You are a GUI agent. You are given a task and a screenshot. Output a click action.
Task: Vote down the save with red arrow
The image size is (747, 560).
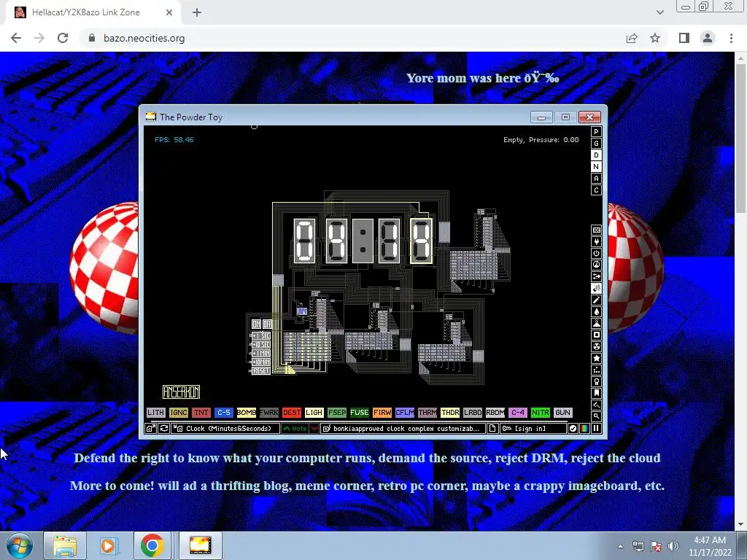[x=314, y=428]
